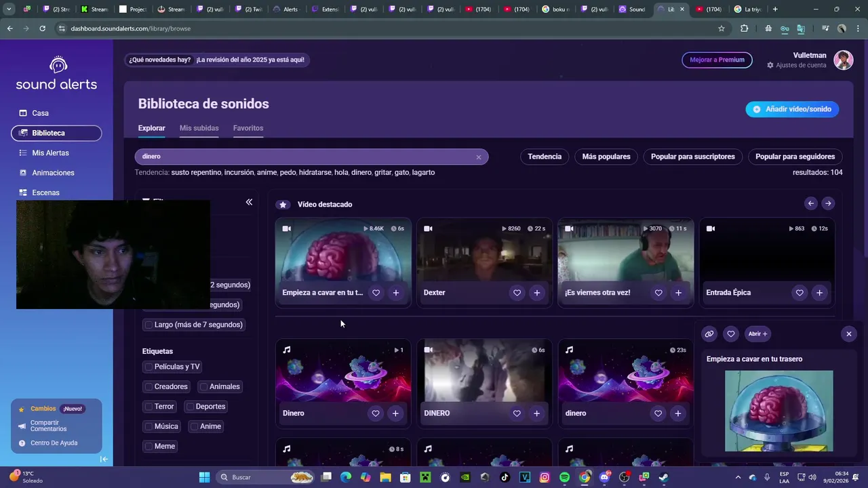This screenshot has width=868, height=488.
Task: Add the lowercase 'dinero' sound with plus
Action: coord(678,413)
